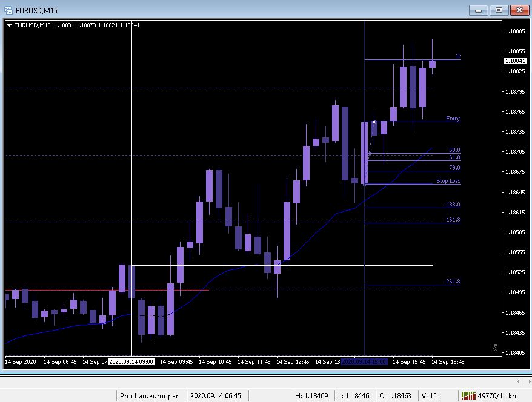Click the 49770/11 kb traffic status

coord(497,395)
